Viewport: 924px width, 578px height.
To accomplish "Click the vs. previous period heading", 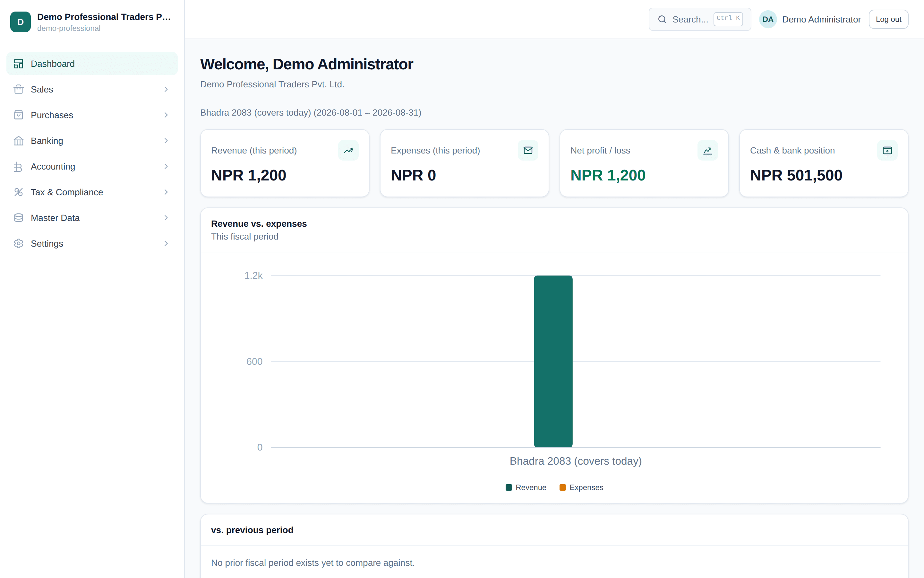I will coord(252,530).
